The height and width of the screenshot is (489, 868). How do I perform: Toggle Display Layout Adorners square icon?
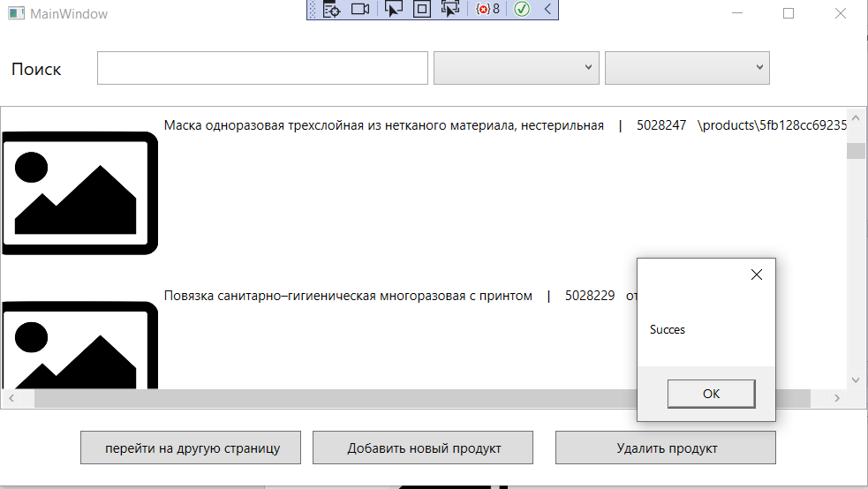coord(422,10)
